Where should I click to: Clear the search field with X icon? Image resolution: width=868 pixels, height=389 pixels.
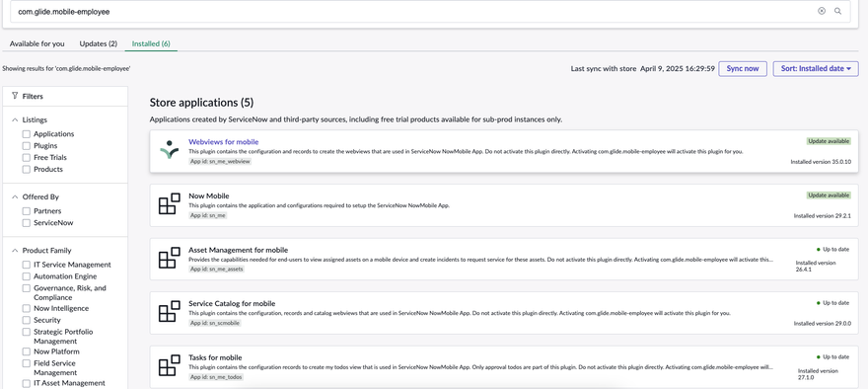click(822, 11)
